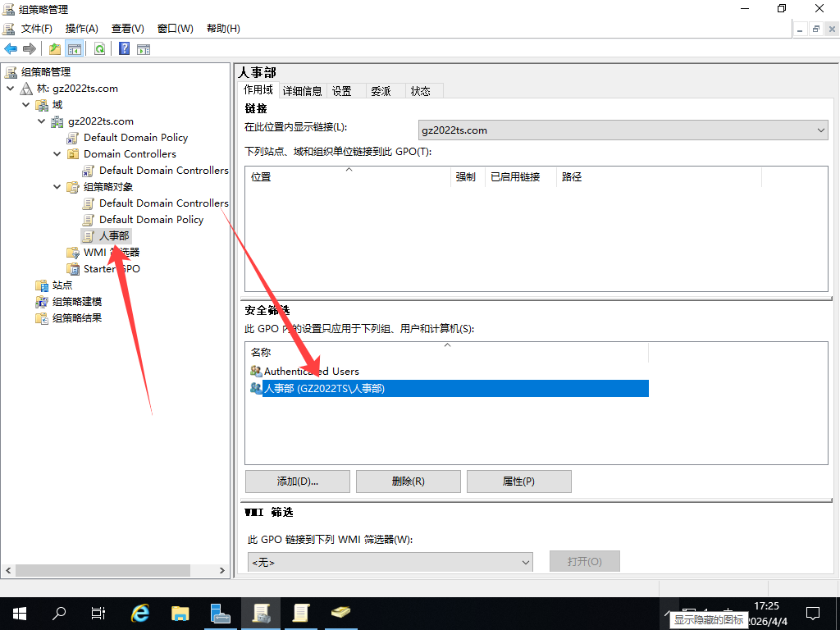840x630 pixels.
Task: Open Help with the question mark icon
Action: point(124,48)
